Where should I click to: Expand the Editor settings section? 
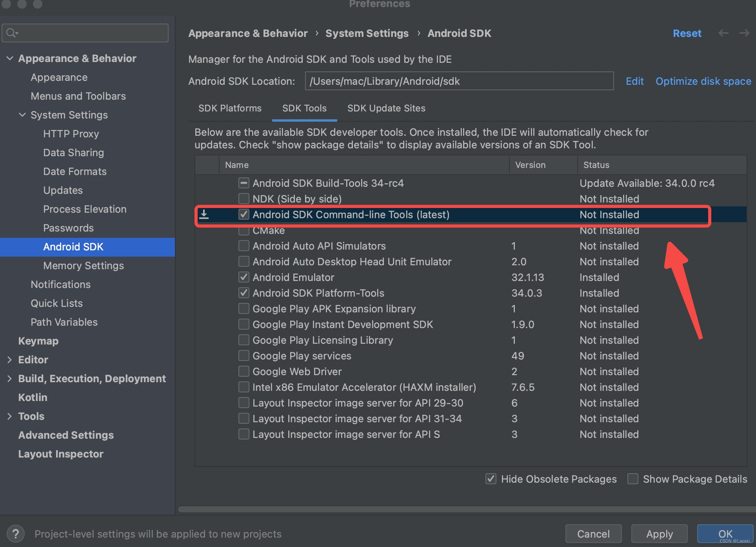click(x=10, y=360)
